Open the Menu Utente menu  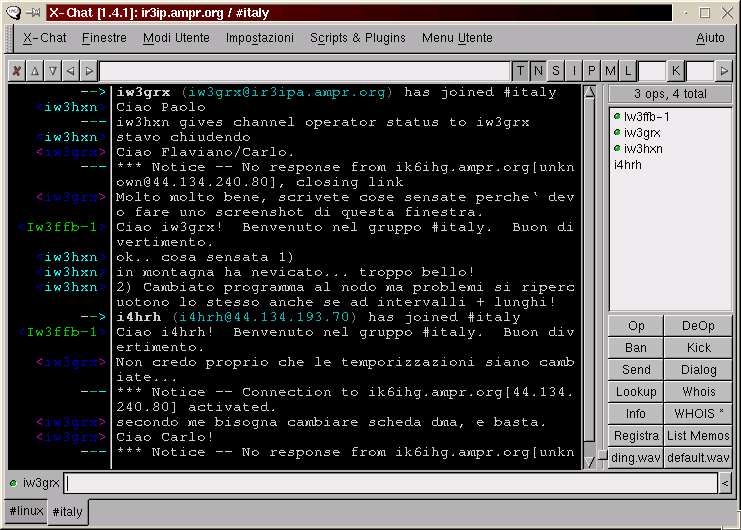pyautogui.click(x=457, y=38)
